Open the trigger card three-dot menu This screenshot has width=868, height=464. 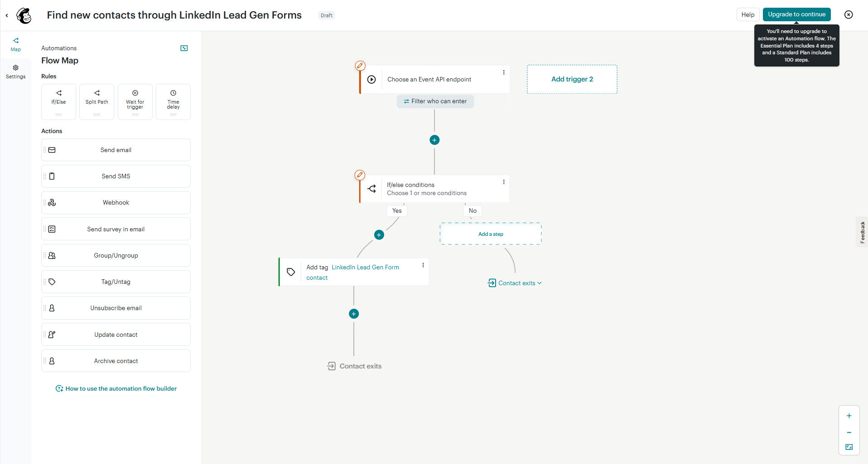click(x=504, y=72)
